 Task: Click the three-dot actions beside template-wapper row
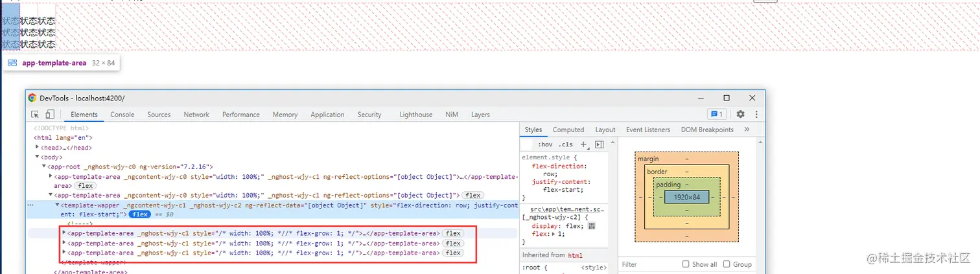pyautogui.click(x=30, y=205)
